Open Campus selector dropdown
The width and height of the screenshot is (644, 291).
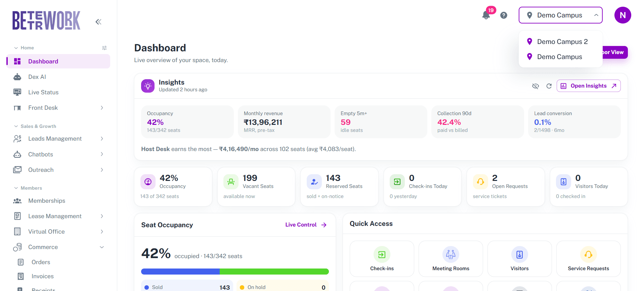pos(560,15)
